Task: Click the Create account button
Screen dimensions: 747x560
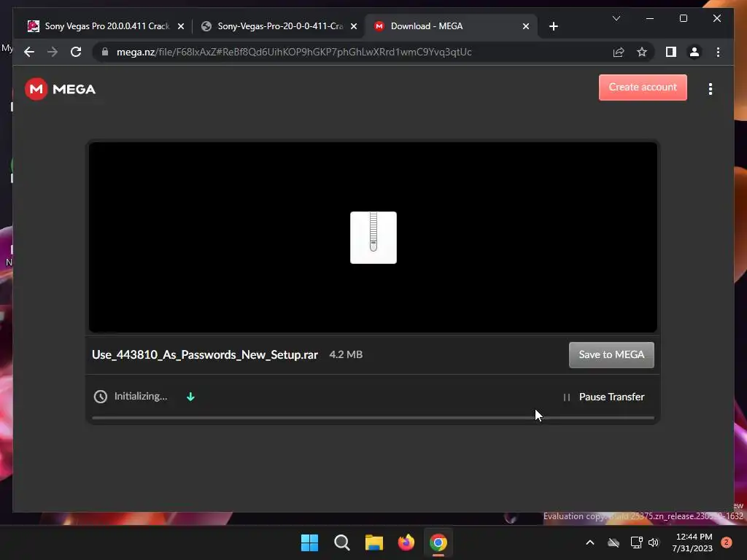Action: [643, 87]
